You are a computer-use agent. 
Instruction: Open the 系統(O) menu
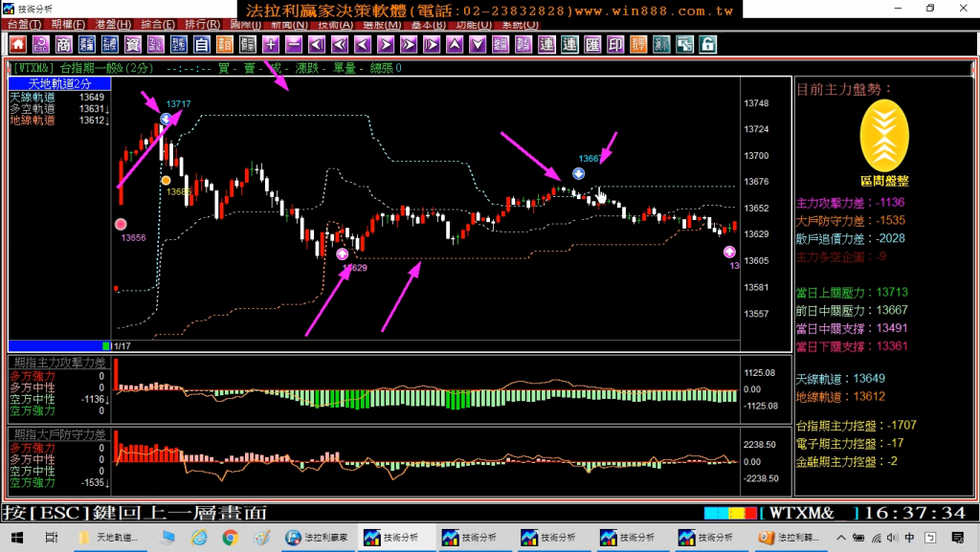(520, 24)
